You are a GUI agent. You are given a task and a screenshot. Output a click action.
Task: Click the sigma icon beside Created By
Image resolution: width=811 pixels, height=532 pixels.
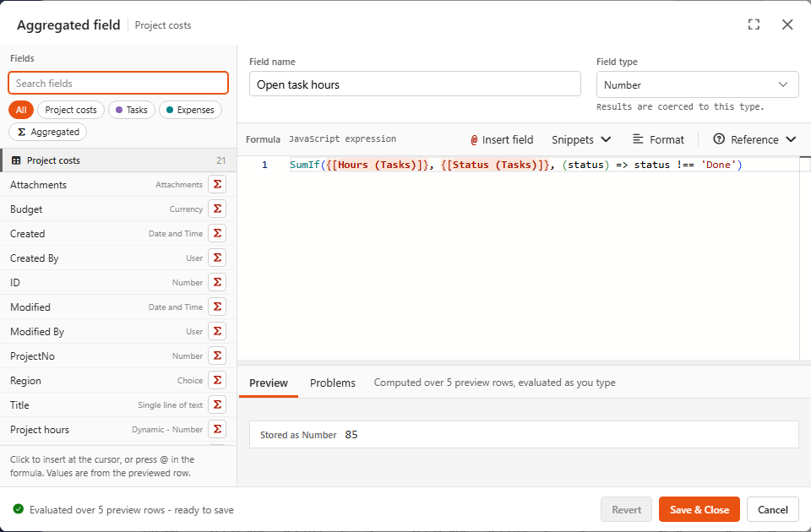[x=217, y=258]
